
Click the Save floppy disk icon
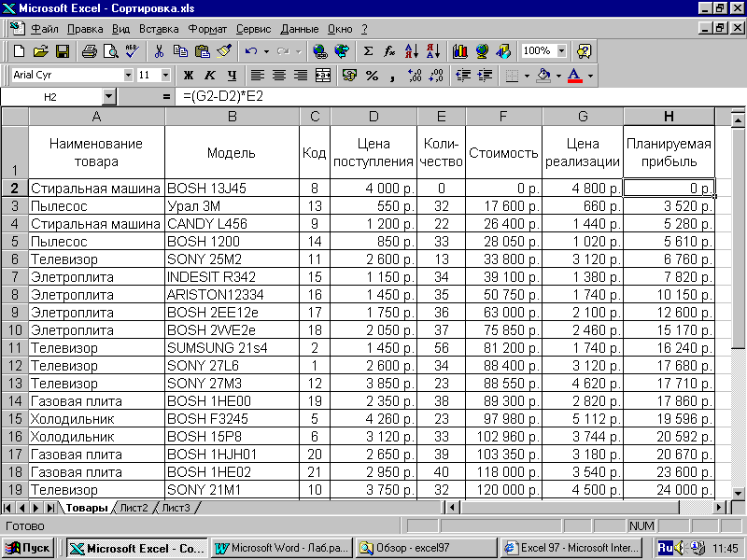(x=63, y=51)
